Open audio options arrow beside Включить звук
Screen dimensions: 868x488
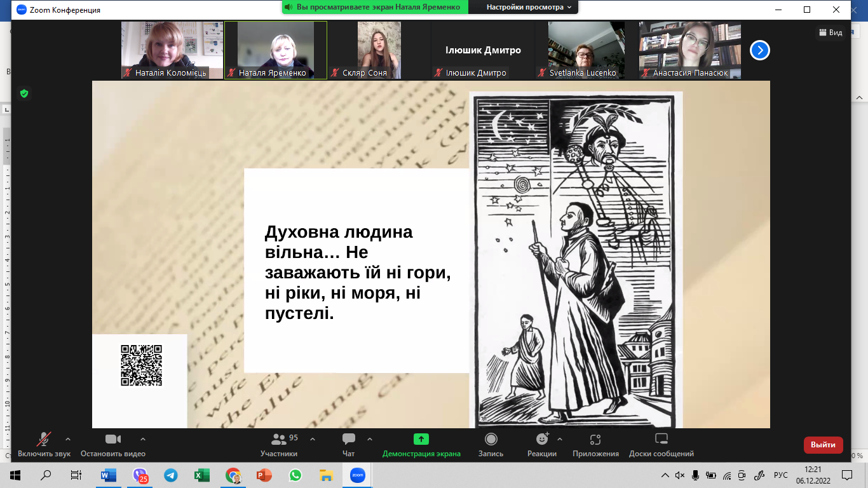(x=68, y=439)
